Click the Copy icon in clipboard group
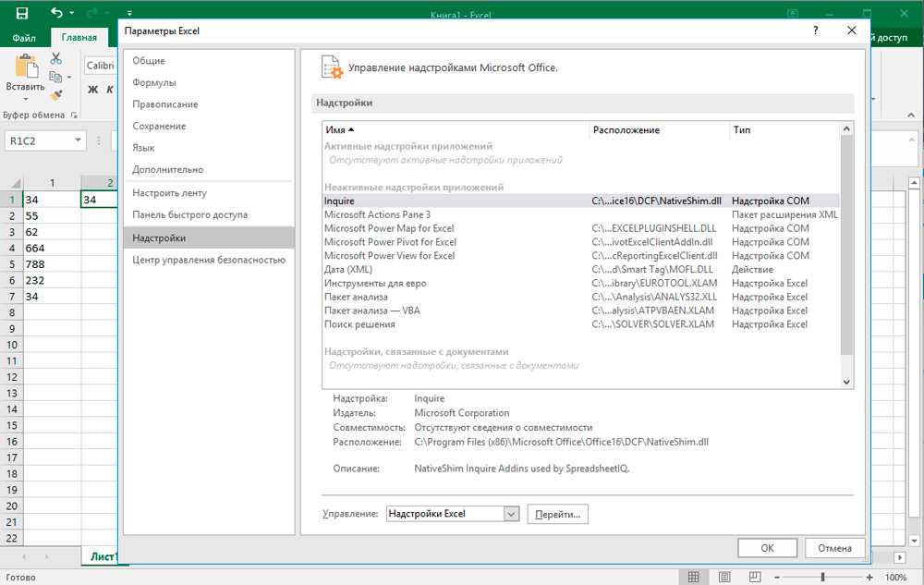Viewport: 924px width, 585px height. [55, 78]
